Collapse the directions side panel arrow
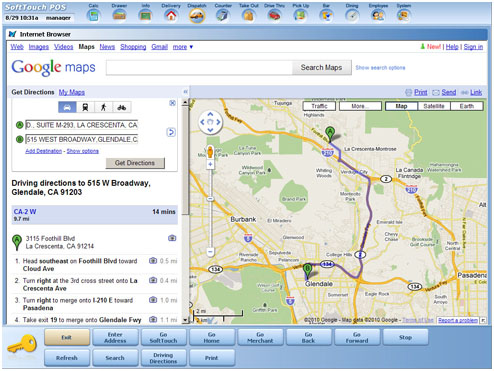The width and height of the screenshot is (494, 371). (185, 92)
